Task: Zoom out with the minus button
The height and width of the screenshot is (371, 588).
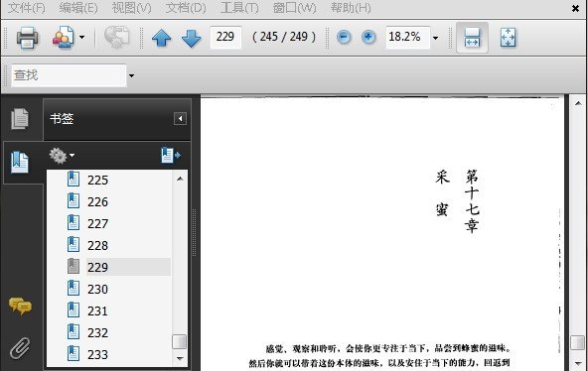Action: coord(344,37)
